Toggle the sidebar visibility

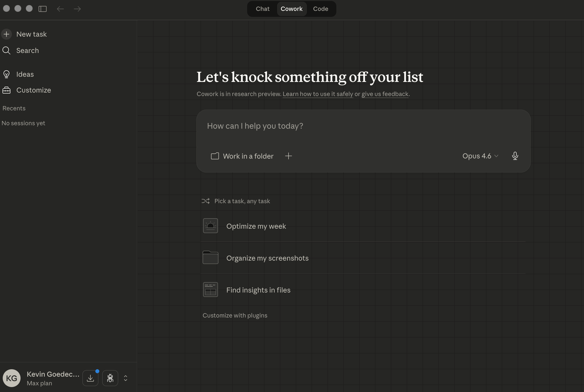(x=43, y=9)
